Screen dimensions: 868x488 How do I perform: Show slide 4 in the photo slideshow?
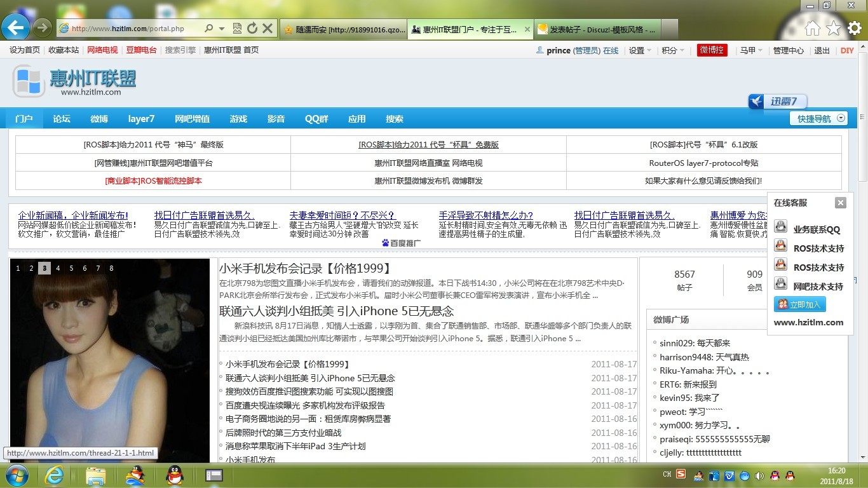[x=58, y=268]
